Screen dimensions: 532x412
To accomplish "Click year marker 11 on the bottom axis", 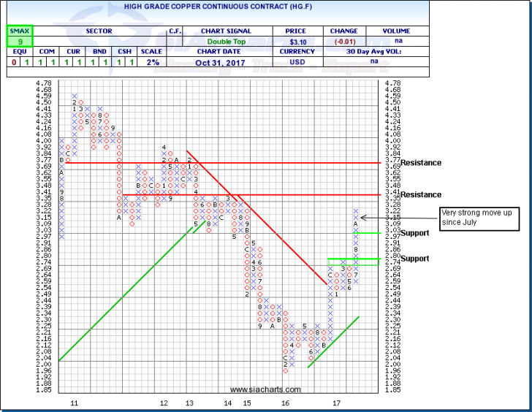I will (74, 403).
